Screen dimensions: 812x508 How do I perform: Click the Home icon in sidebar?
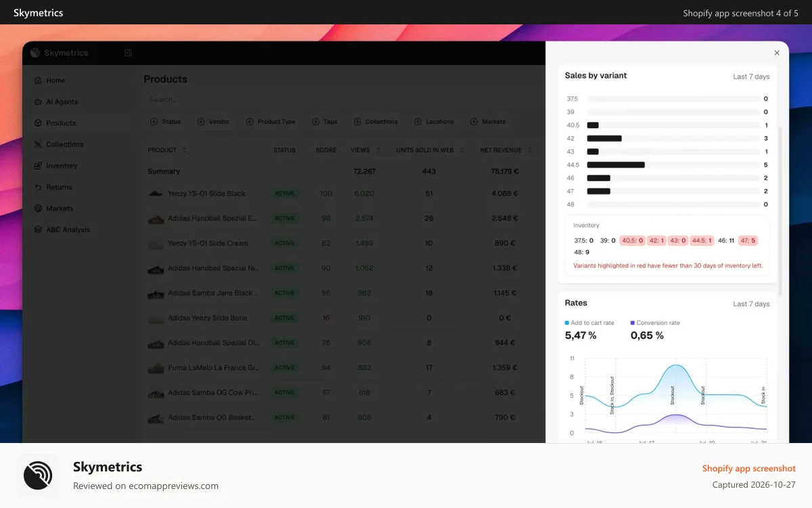tap(38, 81)
